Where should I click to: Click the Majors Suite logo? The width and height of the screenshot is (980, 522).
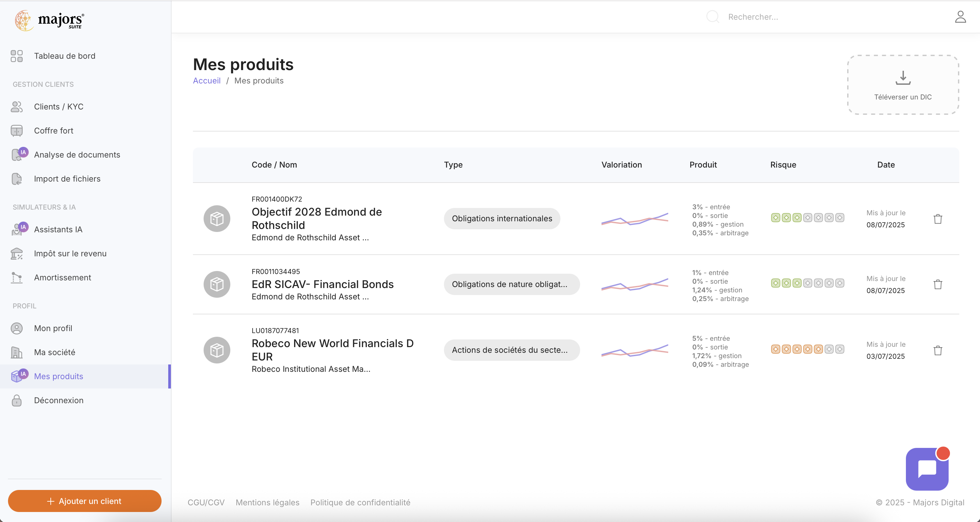(49, 20)
